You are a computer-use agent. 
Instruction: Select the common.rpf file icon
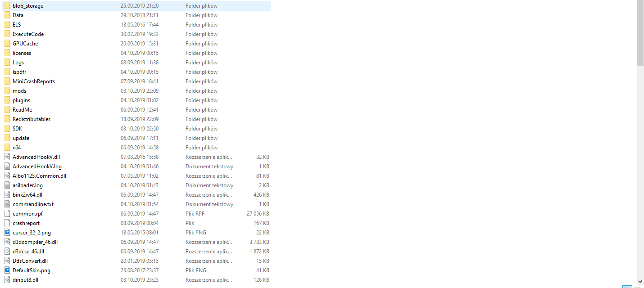coord(7,214)
